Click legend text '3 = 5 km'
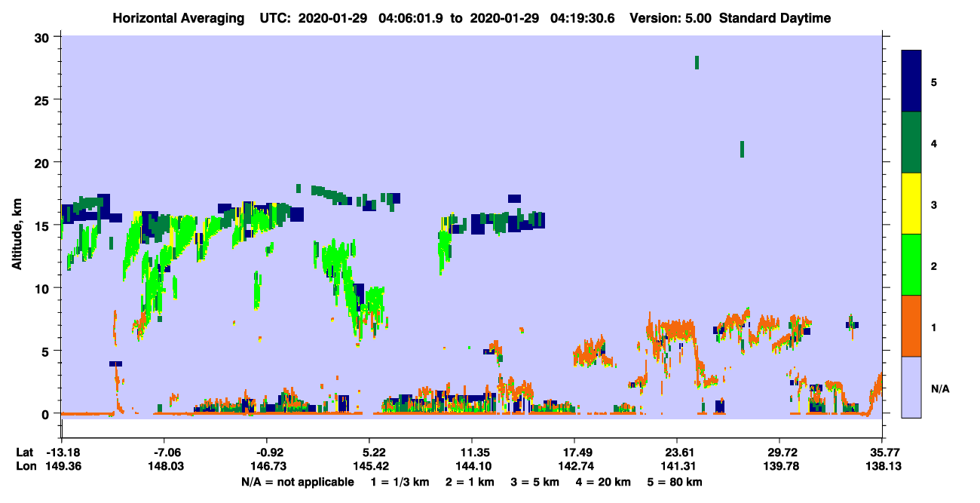This screenshot has width=980, height=503. 534,482
